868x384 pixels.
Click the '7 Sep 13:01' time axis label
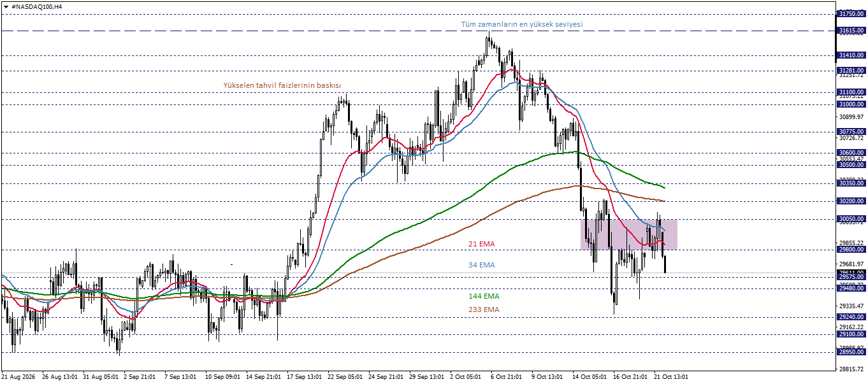click(180, 377)
